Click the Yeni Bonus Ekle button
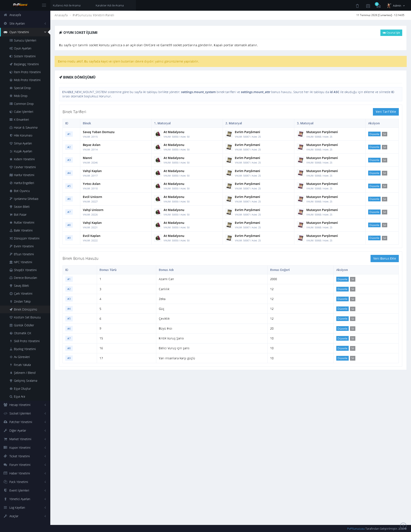 click(x=384, y=258)
